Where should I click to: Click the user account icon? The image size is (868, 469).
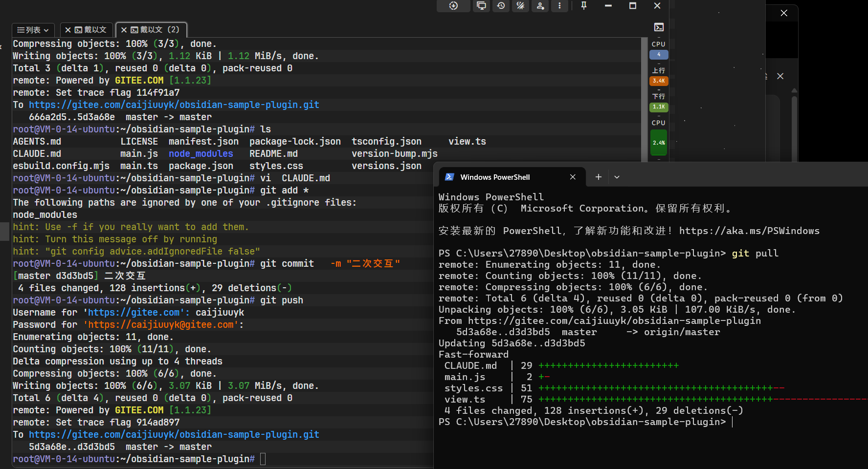pyautogui.click(x=540, y=6)
